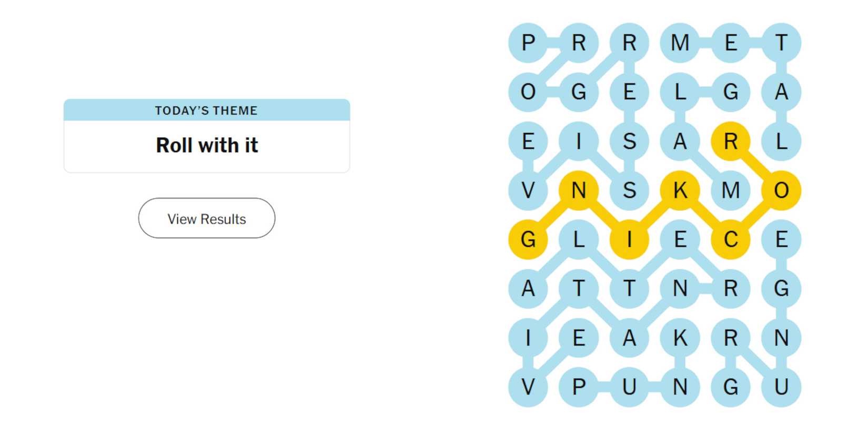Select the yellow letter O on the right edge
The width and height of the screenshot is (868, 434).
pos(780,190)
